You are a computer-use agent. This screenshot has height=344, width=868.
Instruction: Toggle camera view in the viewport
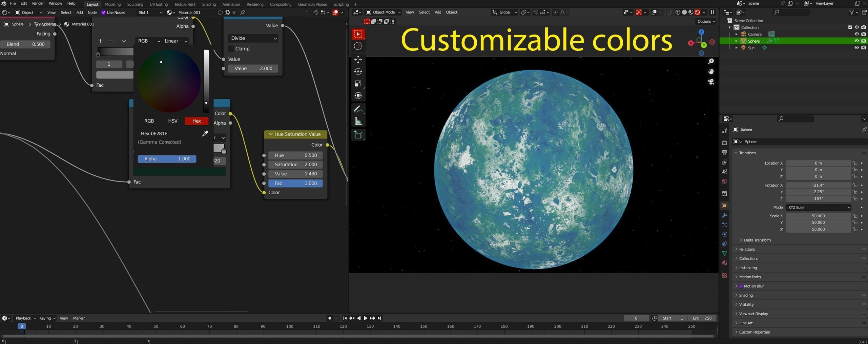click(x=711, y=82)
